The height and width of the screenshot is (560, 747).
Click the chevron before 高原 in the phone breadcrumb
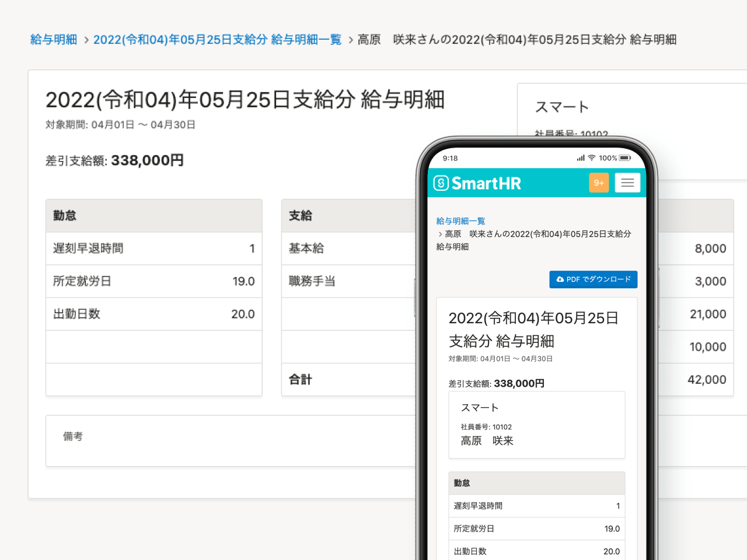pos(439,234)
